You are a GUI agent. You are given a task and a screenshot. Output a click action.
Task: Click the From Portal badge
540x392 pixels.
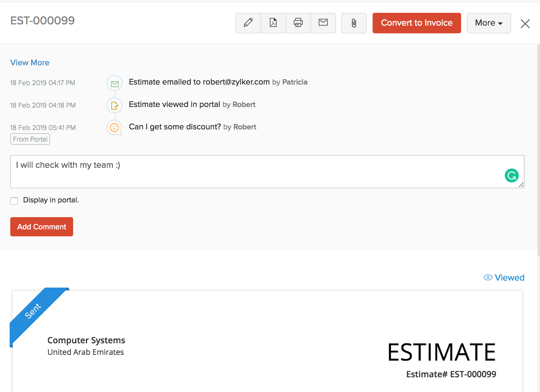pyautogui.click(x=30, y=139)
